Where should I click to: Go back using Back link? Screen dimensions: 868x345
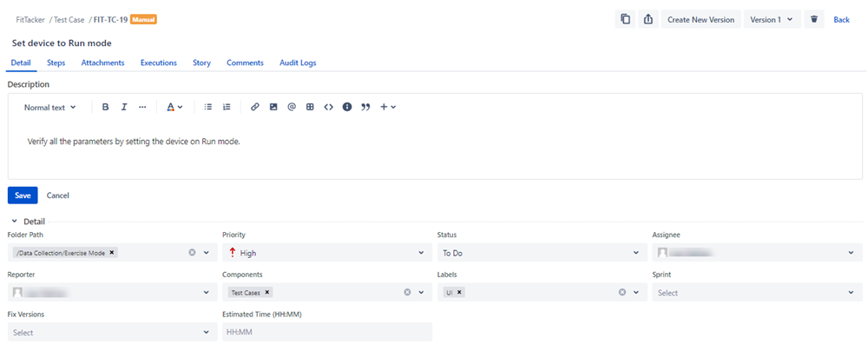pos(841,19)
